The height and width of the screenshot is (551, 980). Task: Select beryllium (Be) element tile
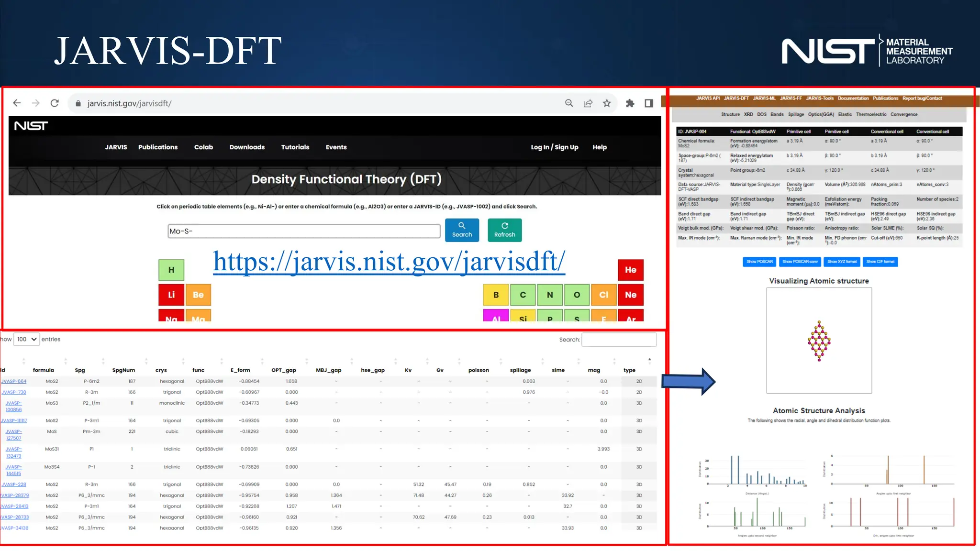(198, 295)
